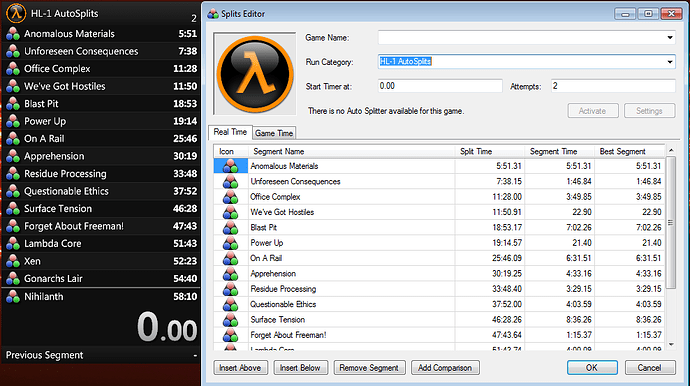
Task: Click 'Gonarchs Lair' row in the LiveSplit list
Action: click(x=101, y=279)
